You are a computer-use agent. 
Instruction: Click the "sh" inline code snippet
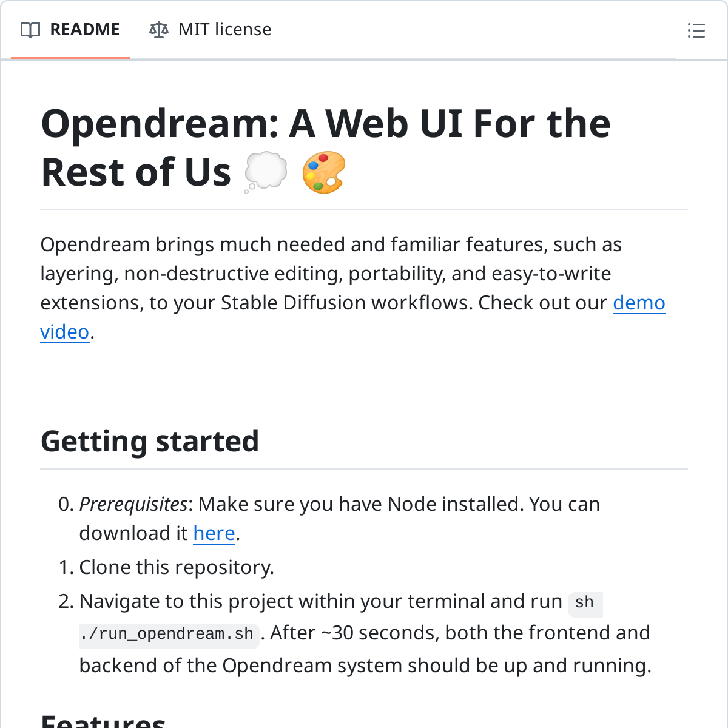click(584, 602)
